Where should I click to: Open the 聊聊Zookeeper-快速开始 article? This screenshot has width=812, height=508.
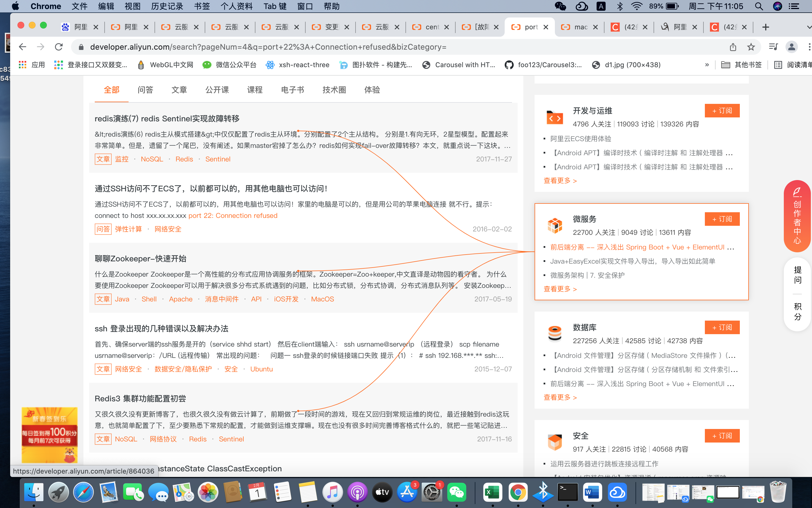tap(140, 258)
